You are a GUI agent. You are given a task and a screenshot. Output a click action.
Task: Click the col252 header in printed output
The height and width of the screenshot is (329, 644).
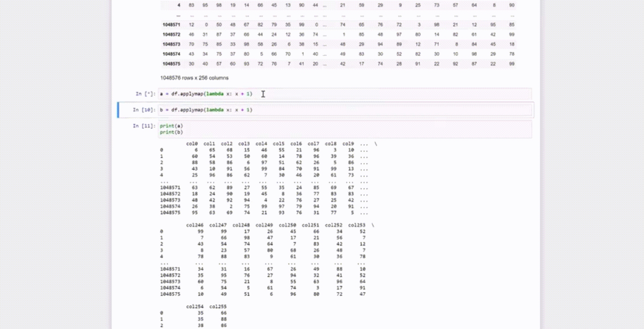tap(334, 225)
